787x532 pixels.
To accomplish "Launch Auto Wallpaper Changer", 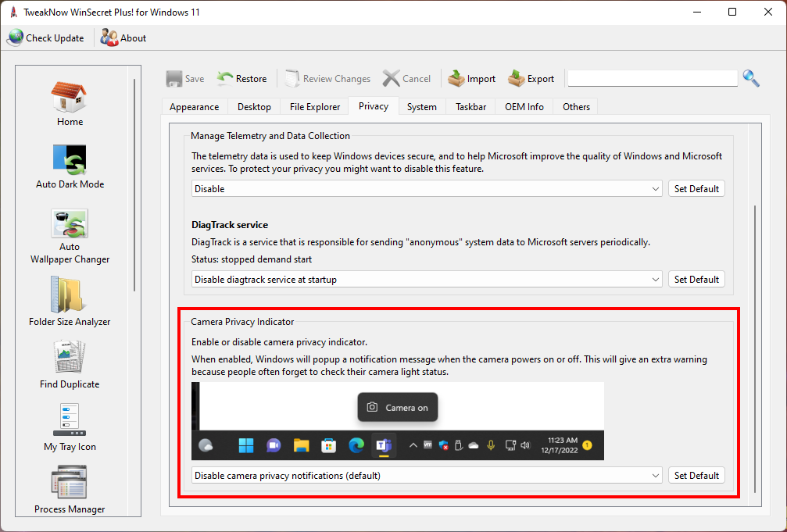I will pos(70,237).
